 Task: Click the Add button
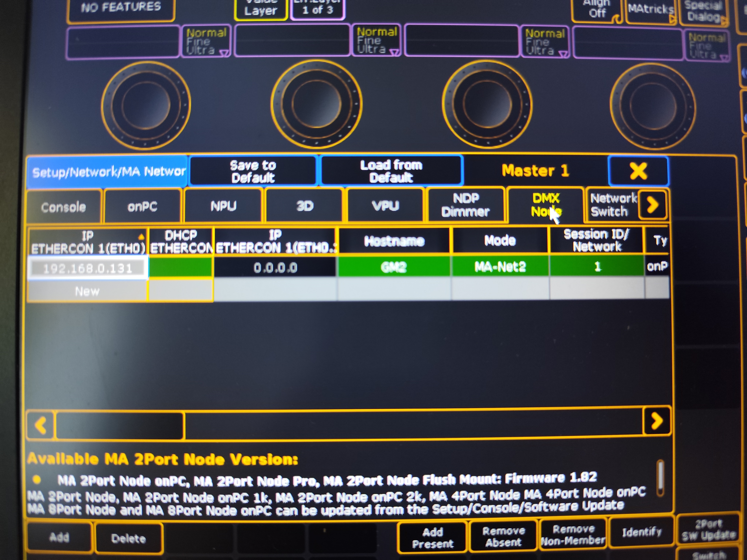(x=60, y=537)
